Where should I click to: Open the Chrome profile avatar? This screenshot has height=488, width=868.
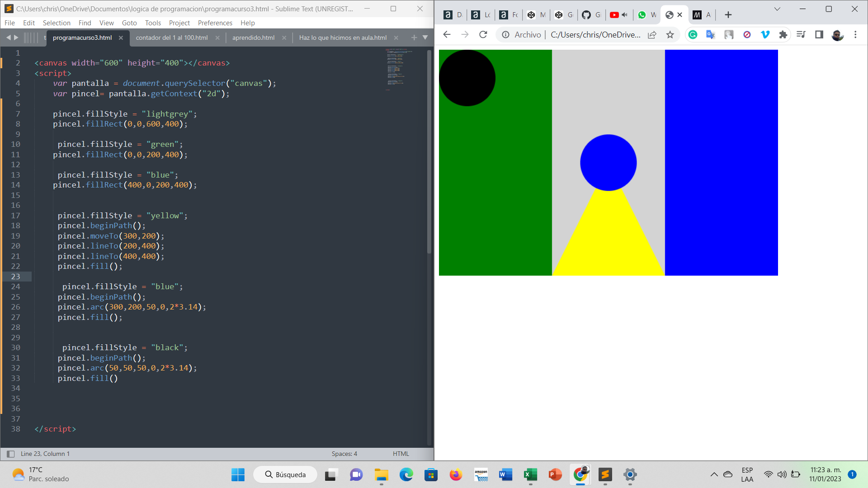(837, 35)
